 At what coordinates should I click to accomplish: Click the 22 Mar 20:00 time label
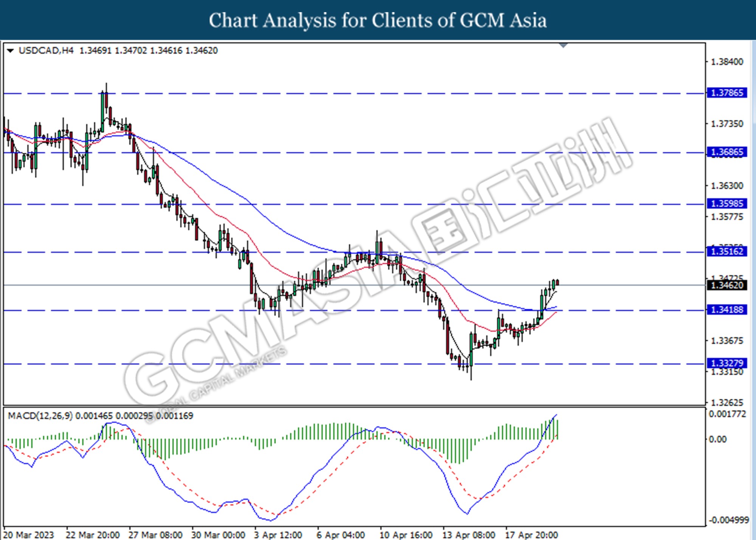click(93, 535)
